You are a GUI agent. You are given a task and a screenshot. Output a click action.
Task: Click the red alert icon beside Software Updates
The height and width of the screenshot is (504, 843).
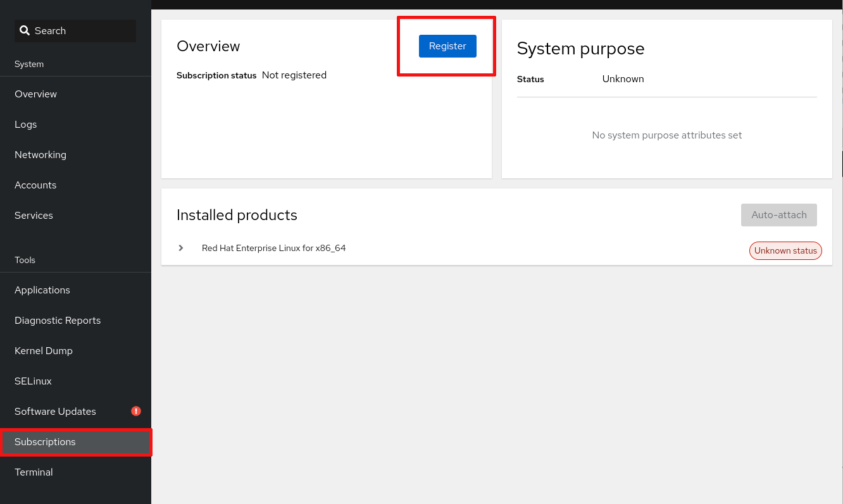pyautogui.click(x=136, y=411)
